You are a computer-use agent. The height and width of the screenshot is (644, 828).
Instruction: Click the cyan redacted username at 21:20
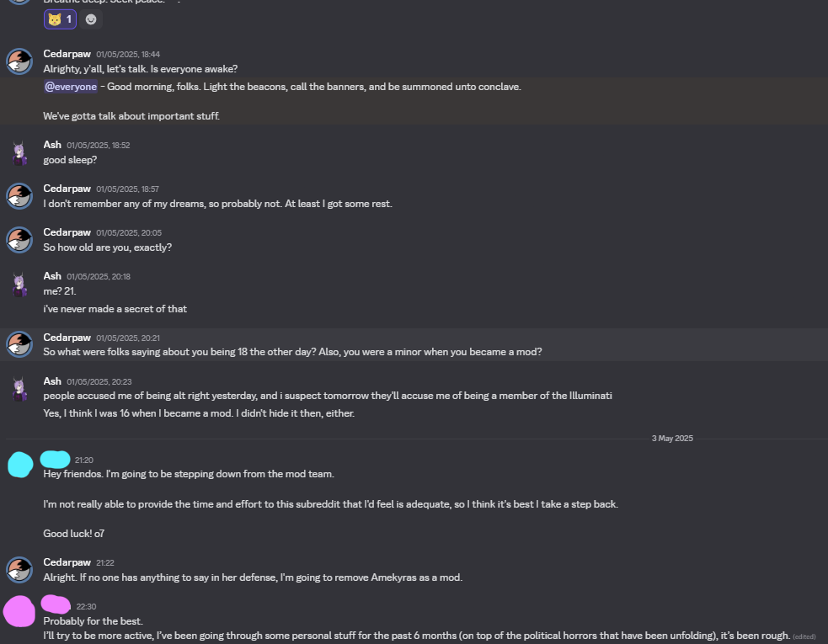[x=55, y=459]
